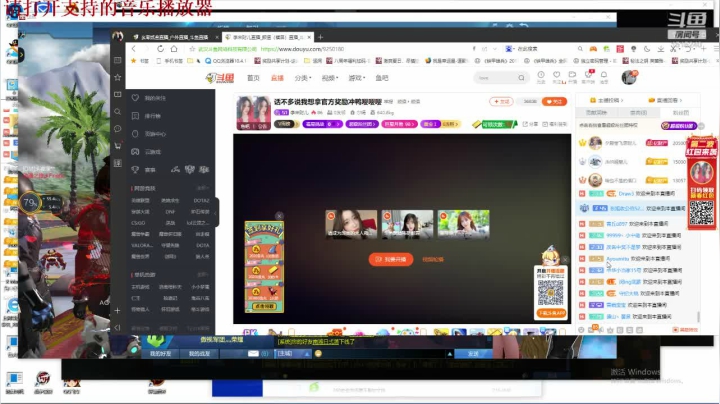The image size is (720, 404).
Task: Select the 鱼吧 nav item
Action: [382, 78]
